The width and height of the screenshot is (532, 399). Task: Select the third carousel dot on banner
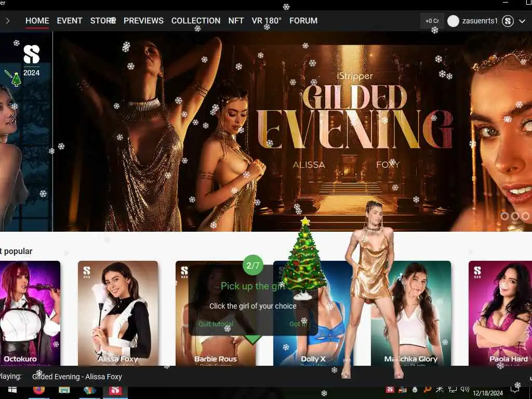525,216
